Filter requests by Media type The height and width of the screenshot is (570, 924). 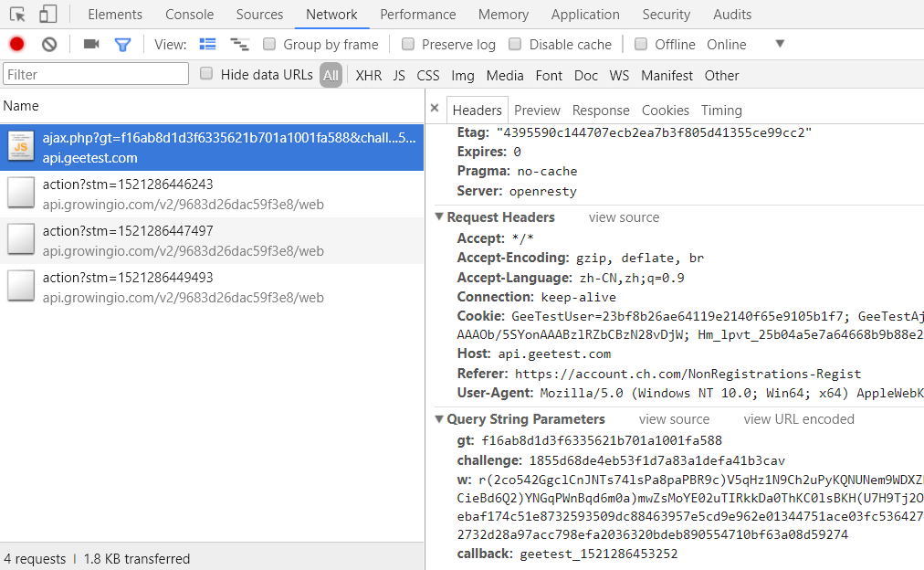(x=504, y=76)
